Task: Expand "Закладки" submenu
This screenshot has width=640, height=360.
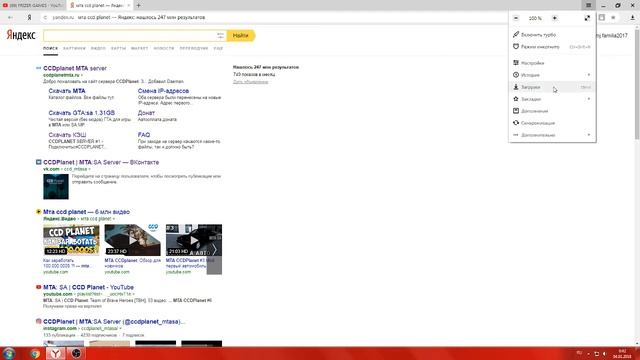Action: coord(552,99)
